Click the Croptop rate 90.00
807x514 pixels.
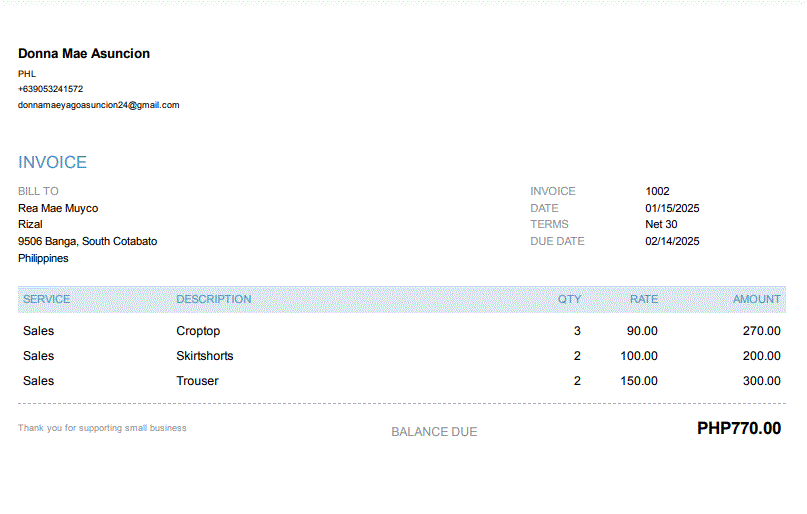pos(642,331)
